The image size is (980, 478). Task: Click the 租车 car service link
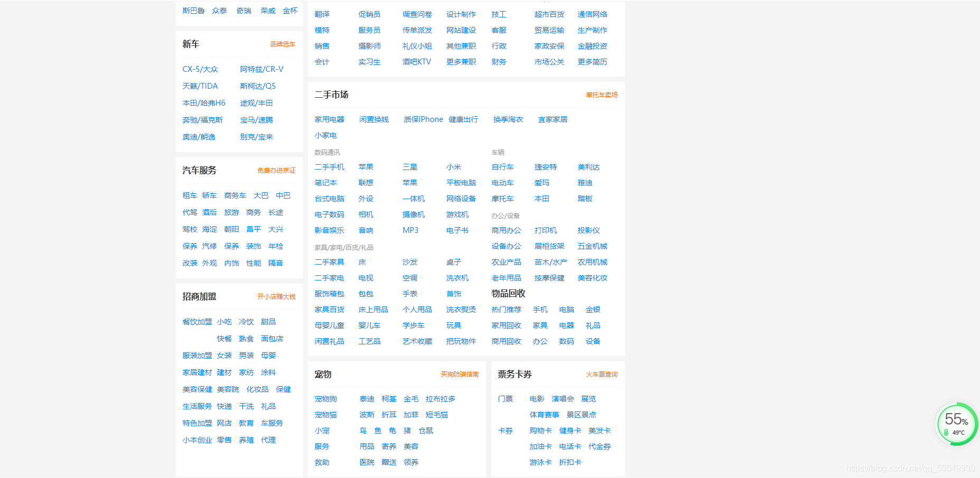tap(190, 195)
